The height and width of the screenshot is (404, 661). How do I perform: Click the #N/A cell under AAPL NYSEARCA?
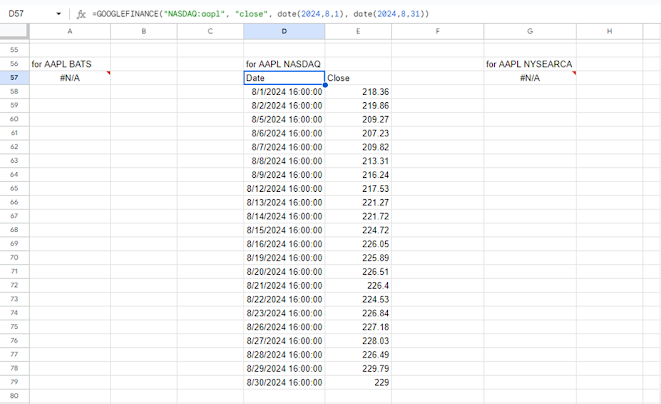pos(530,78)
